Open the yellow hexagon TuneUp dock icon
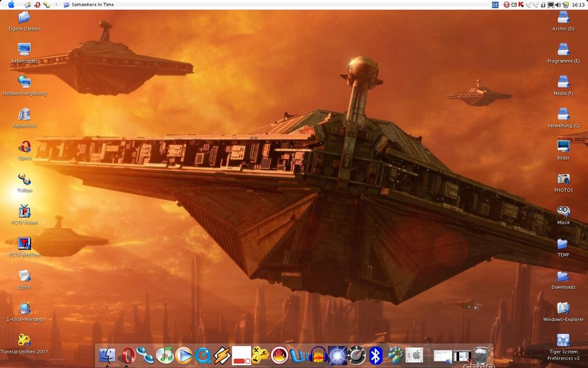 tap(260, 354)
